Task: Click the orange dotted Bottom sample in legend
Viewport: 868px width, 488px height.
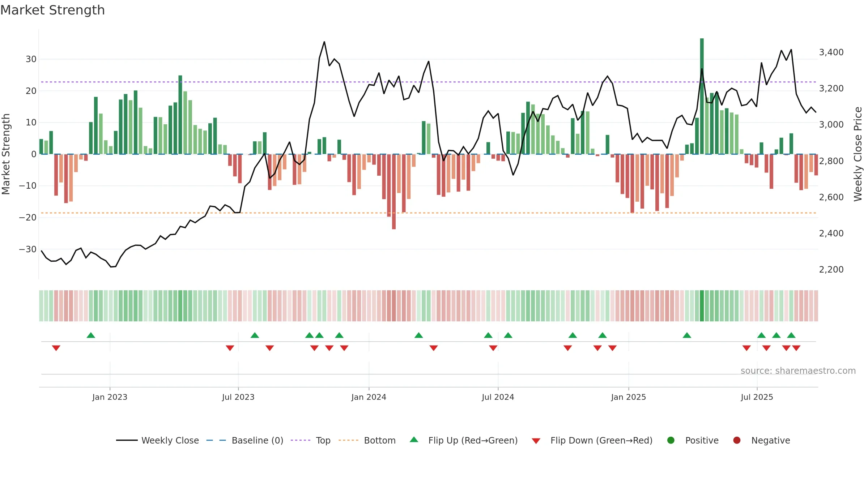Action: click(x=349, y=440)
